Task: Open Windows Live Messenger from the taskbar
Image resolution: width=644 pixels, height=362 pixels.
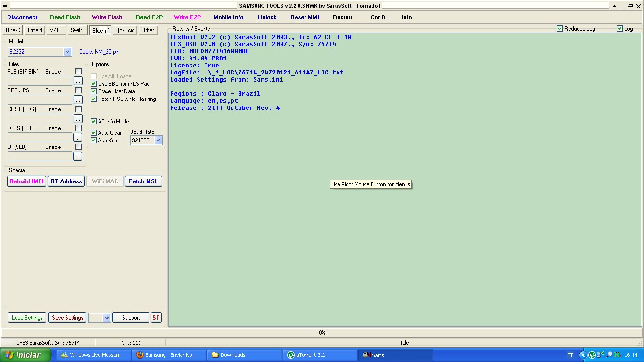Action: tap(93, 355)
